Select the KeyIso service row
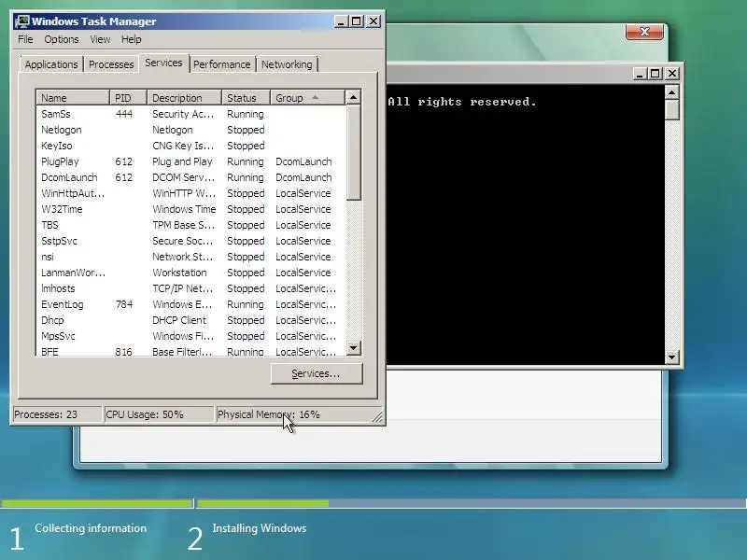 (190, 146)
